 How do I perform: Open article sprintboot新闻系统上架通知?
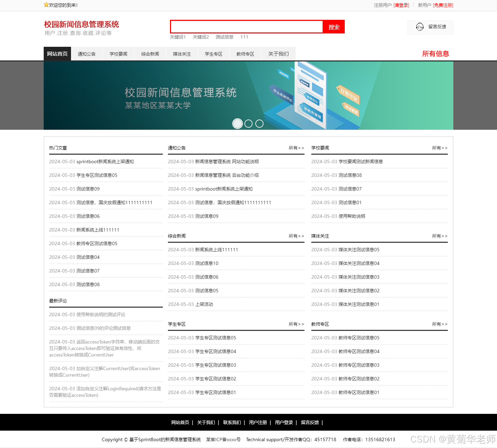(106, 161)
